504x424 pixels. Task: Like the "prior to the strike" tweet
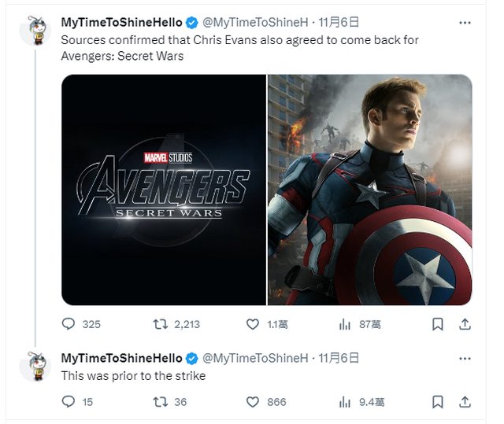point(253,402)
